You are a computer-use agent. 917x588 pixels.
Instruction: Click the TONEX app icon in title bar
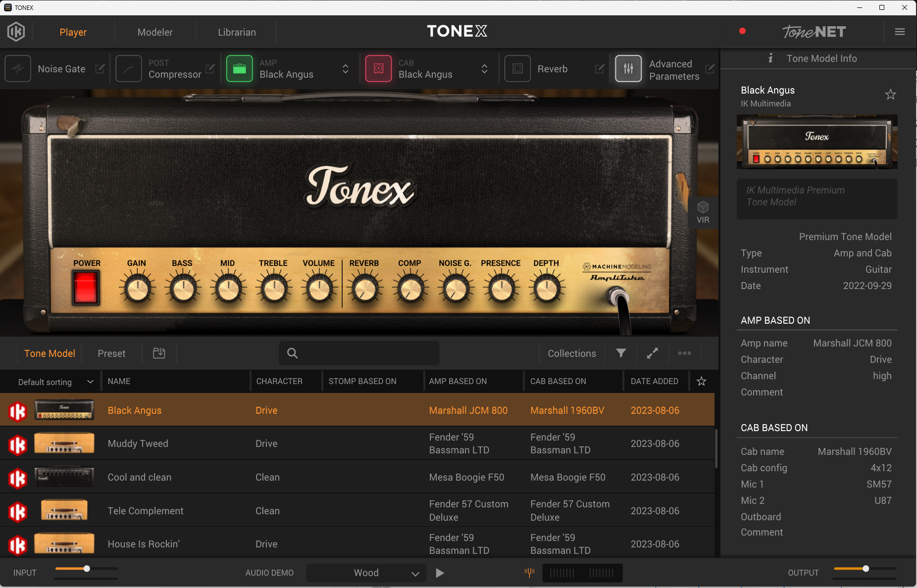tap(7, 7)
